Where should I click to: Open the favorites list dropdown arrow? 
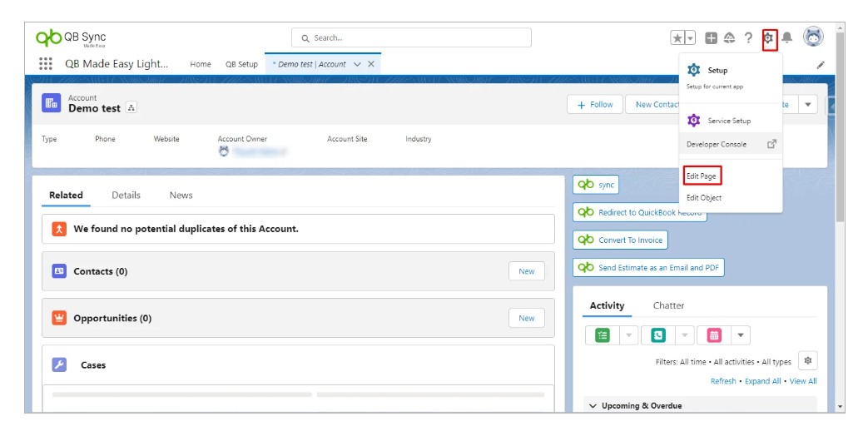coord(690,37)
